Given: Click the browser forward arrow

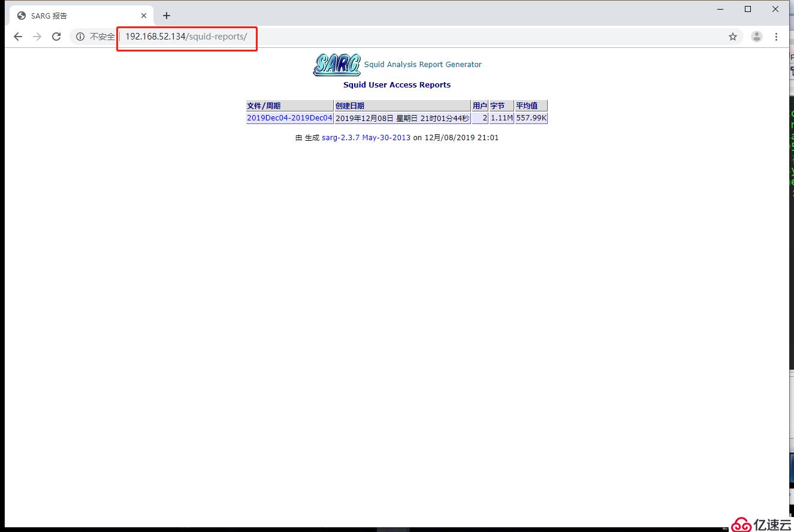Looking at the screenshot, I should [37, 37].
